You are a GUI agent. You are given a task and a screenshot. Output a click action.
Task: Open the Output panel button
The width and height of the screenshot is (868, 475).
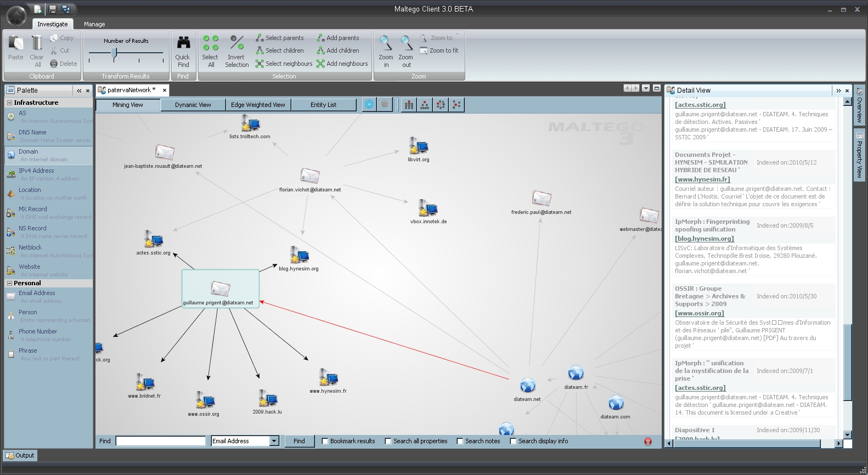pos(20,455)
